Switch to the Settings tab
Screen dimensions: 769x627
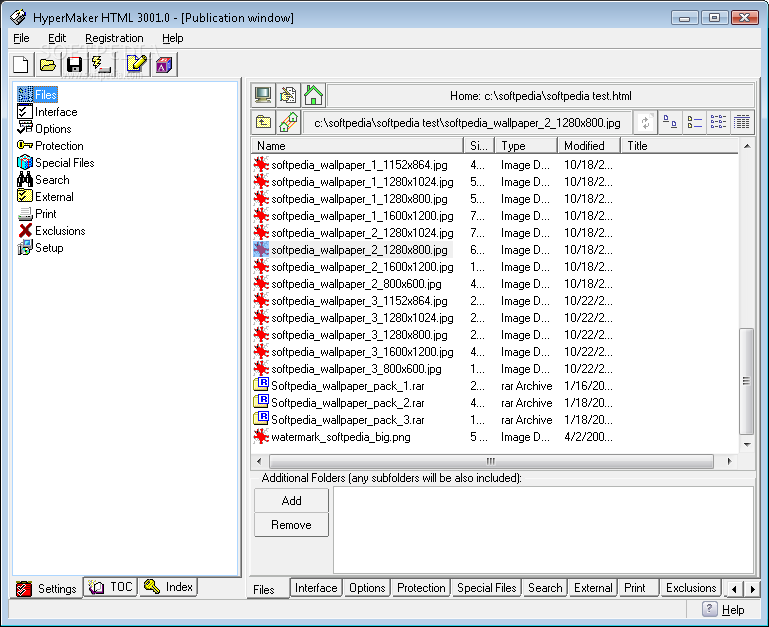pyautogui.click(x=46, y=588)
